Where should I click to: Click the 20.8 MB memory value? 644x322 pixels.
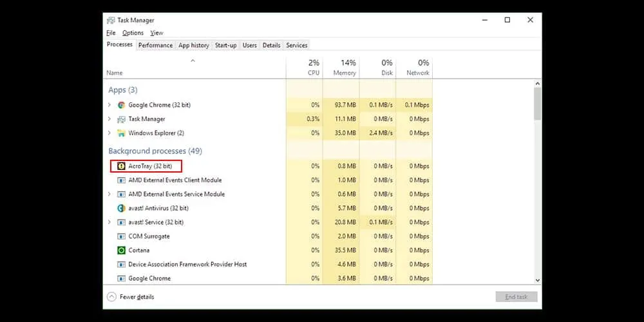[345, 222]
